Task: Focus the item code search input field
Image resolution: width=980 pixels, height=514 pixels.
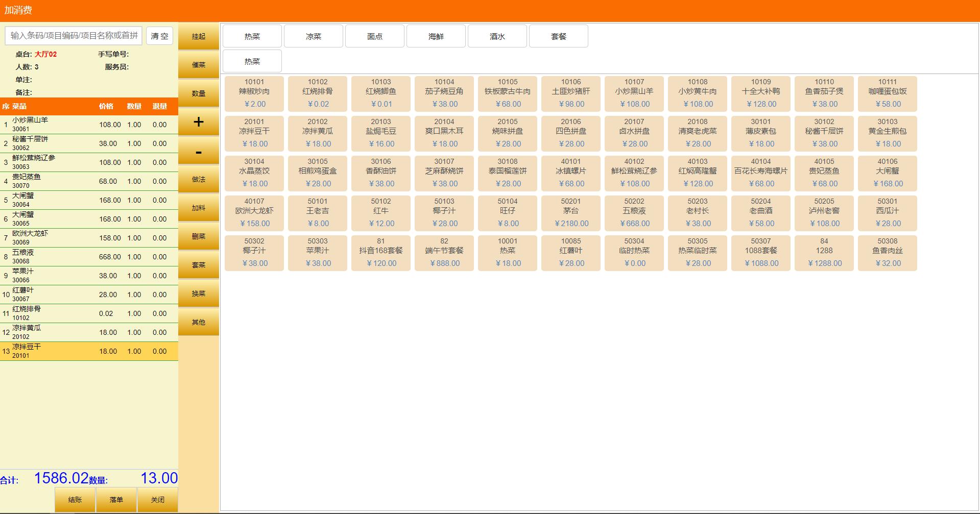Action: 74,36
